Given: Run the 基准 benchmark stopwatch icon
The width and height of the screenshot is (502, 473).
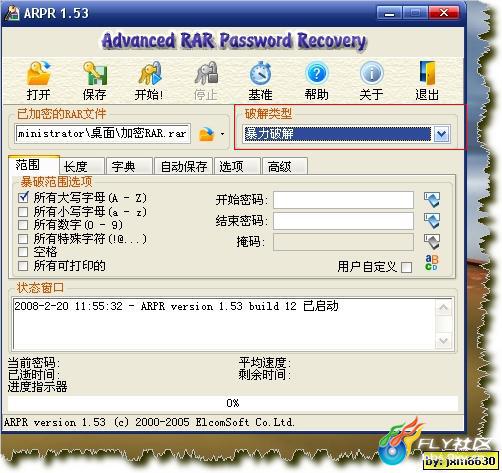Looking at the screenshot, I should [x=261, y=73].
